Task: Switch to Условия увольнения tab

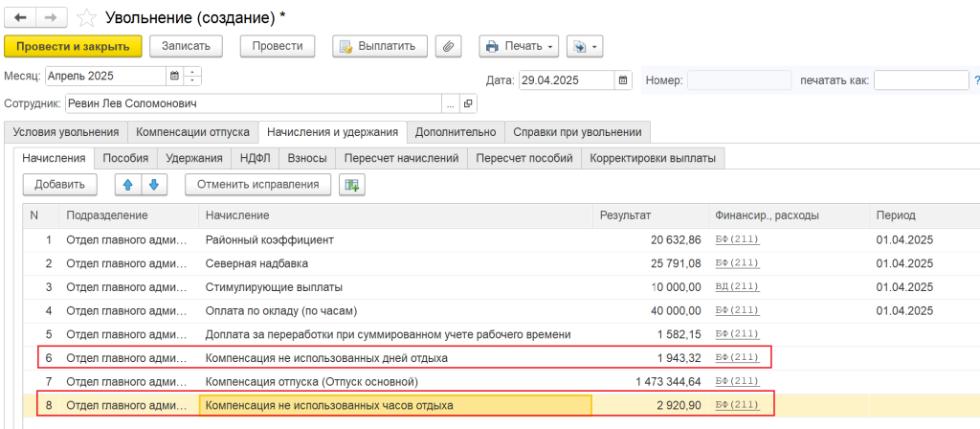Action: click(x=66, y=132)
